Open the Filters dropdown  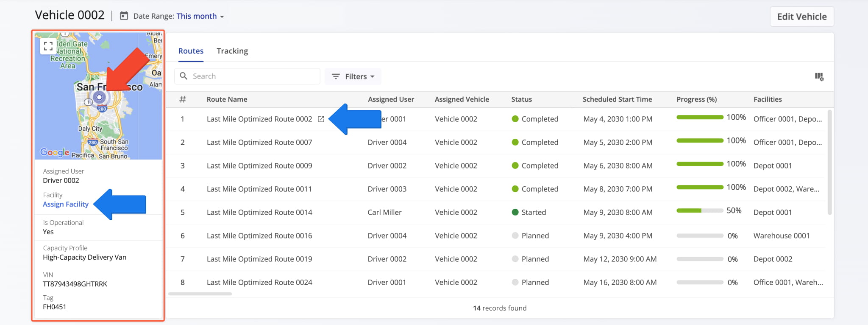point(353,77)
